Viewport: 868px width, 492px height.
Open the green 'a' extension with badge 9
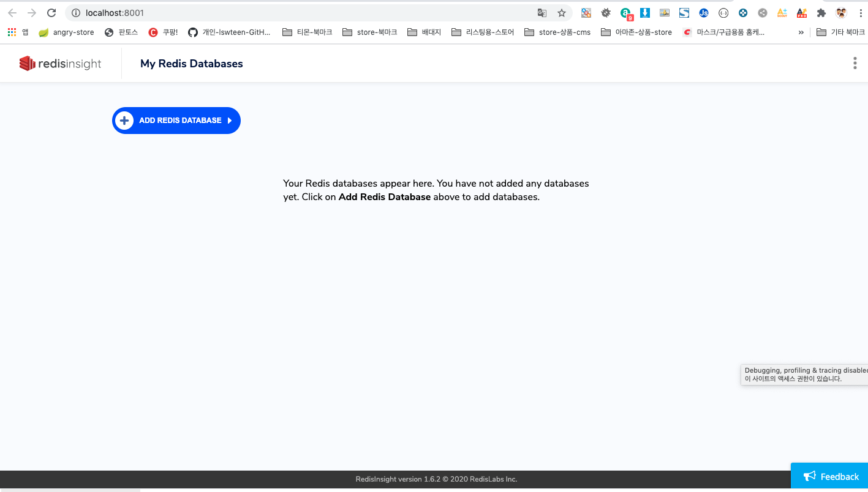tap(626, 13)
